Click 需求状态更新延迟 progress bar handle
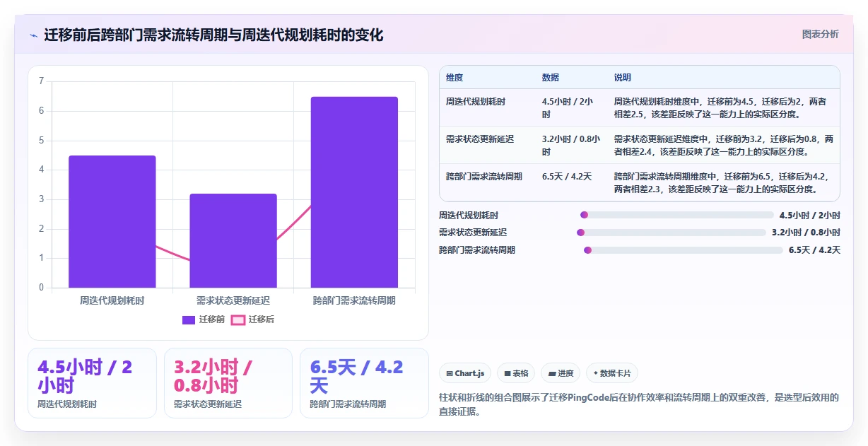The image size is (868, 446). pyautogui.click(x=581, y=232)
